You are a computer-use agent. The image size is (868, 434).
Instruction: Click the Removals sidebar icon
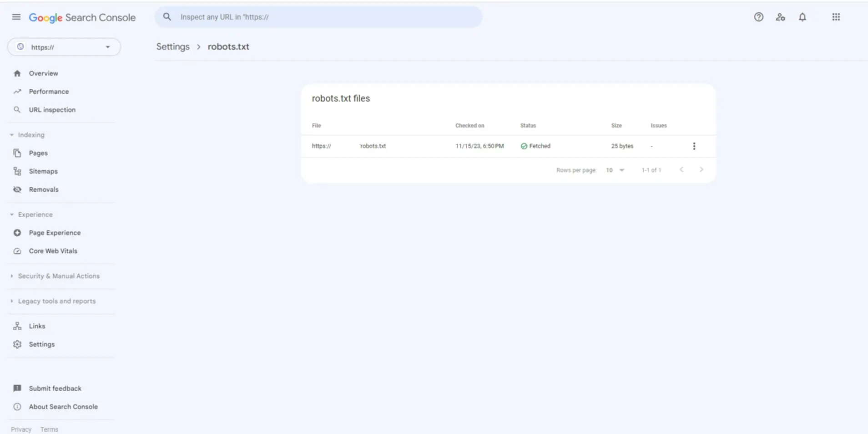point(17,189)
